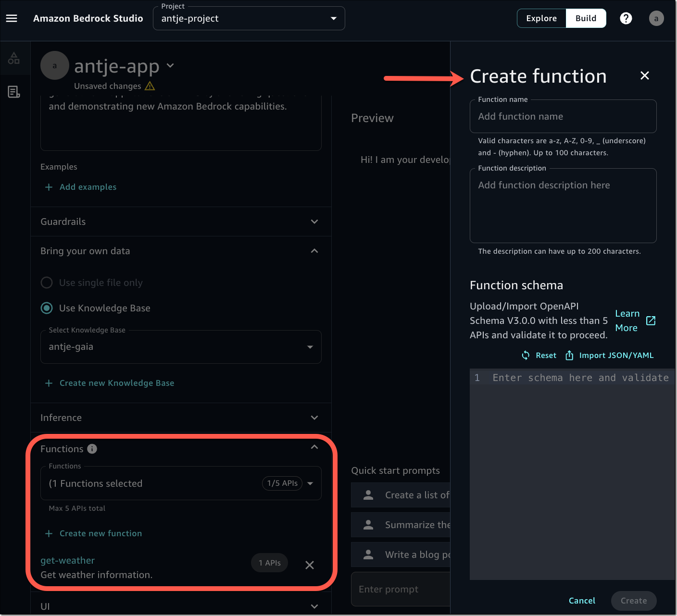This screenshot has width=677, height=616.
Task: Open the help question mark icon
Action: click(626, 18)
